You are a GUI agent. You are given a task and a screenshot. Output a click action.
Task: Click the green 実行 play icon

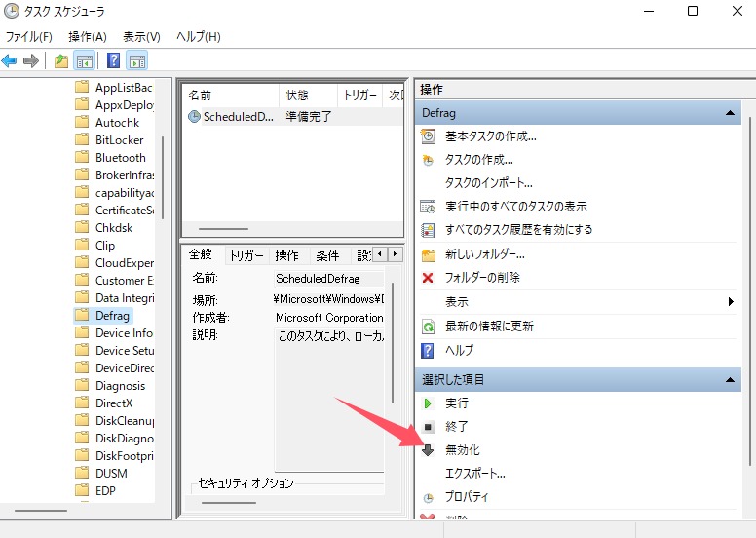427,403
